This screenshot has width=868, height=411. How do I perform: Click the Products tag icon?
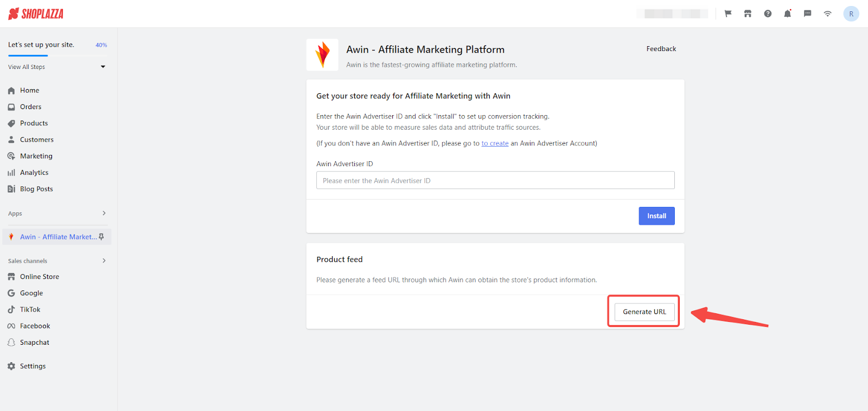click(11, 123)
